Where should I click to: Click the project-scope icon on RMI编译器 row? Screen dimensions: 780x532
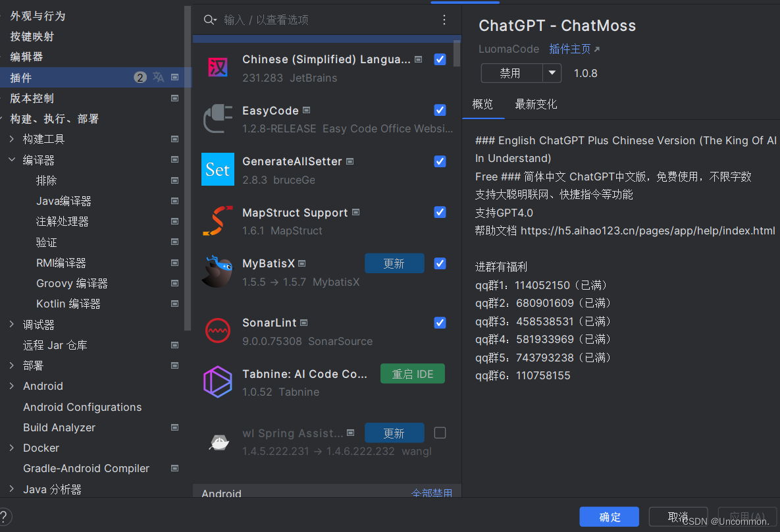point(174,262)
